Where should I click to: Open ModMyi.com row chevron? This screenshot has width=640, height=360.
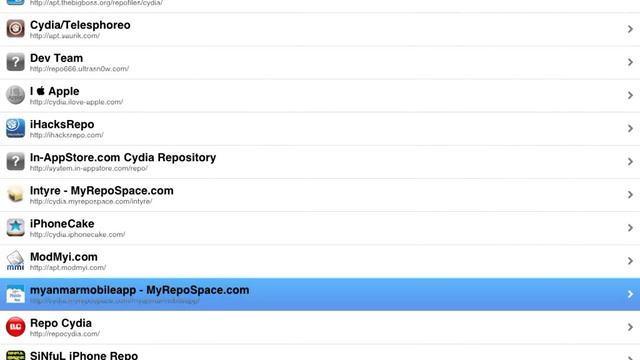(630, 261)
